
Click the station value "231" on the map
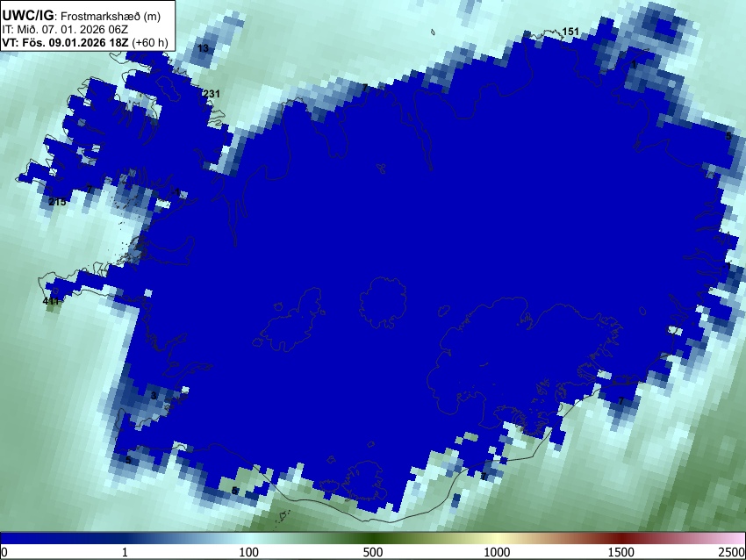pos(212,94)
